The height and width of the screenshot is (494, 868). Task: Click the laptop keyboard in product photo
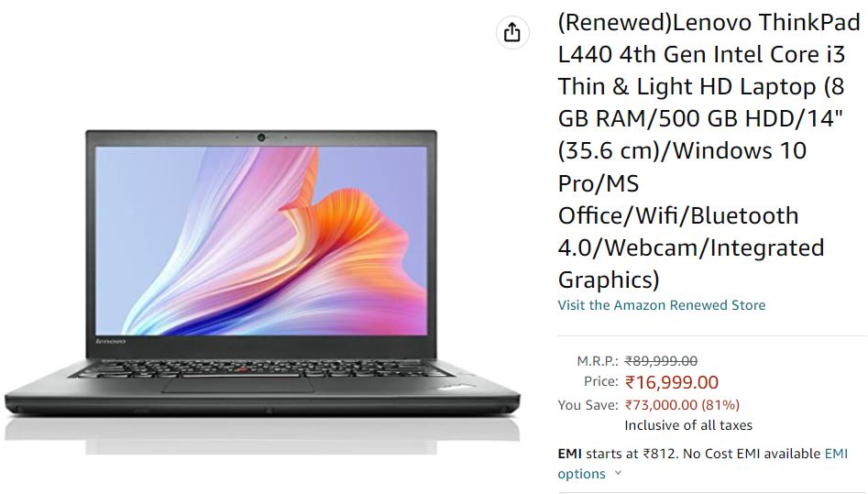[x=260, y=368]
